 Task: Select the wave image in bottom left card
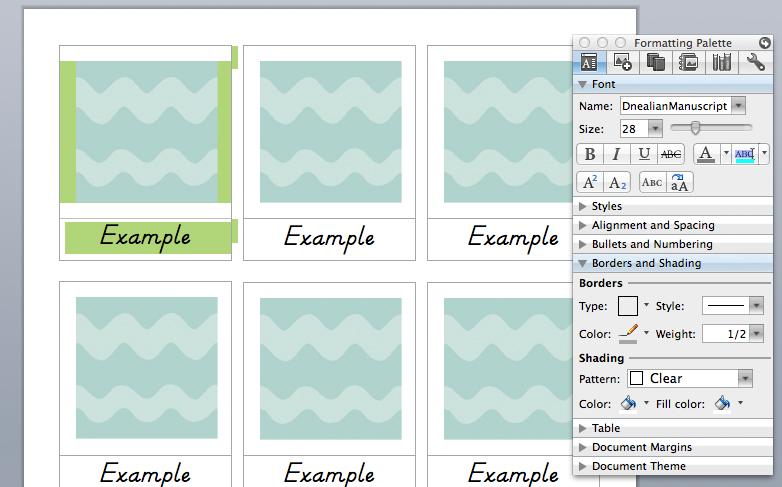click(147, 368)
